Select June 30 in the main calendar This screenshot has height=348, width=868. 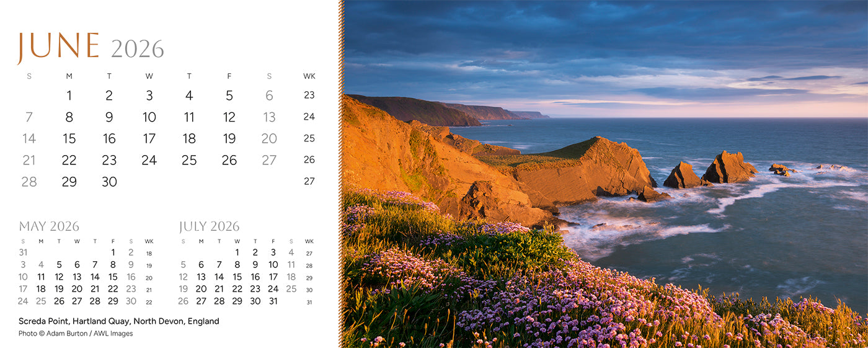point(109,182)
